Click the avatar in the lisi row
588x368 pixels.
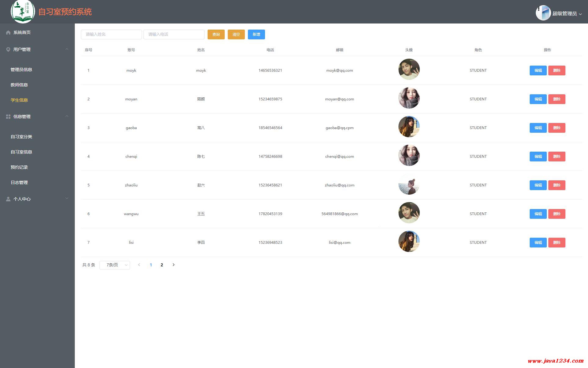[x=409, y=241]
